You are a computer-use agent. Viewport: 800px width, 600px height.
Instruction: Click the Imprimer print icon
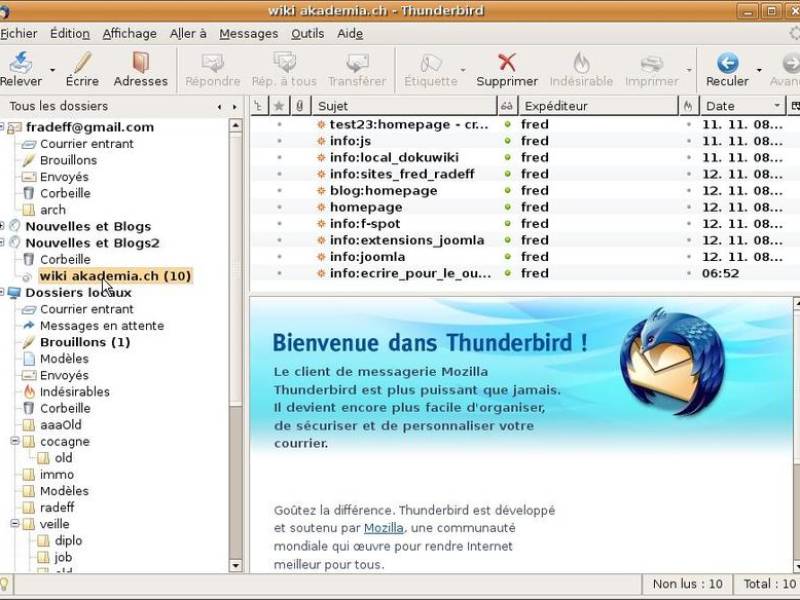coord(652,63)
